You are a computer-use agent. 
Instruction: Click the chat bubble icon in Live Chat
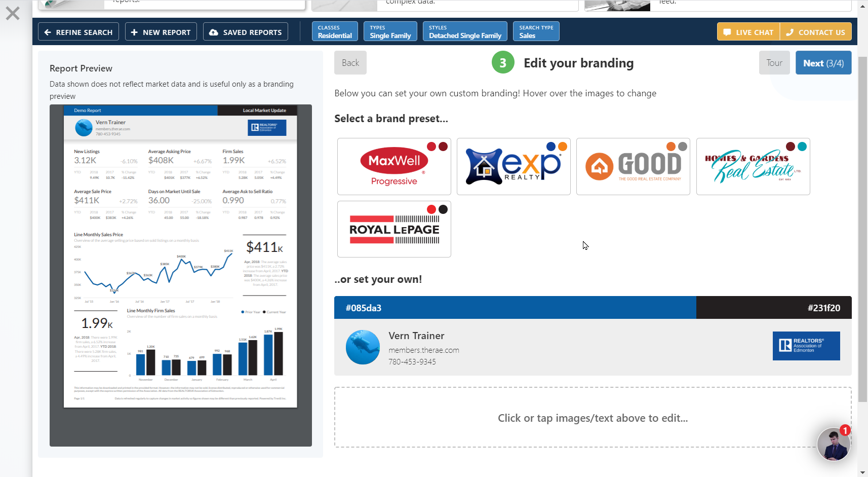727,32
